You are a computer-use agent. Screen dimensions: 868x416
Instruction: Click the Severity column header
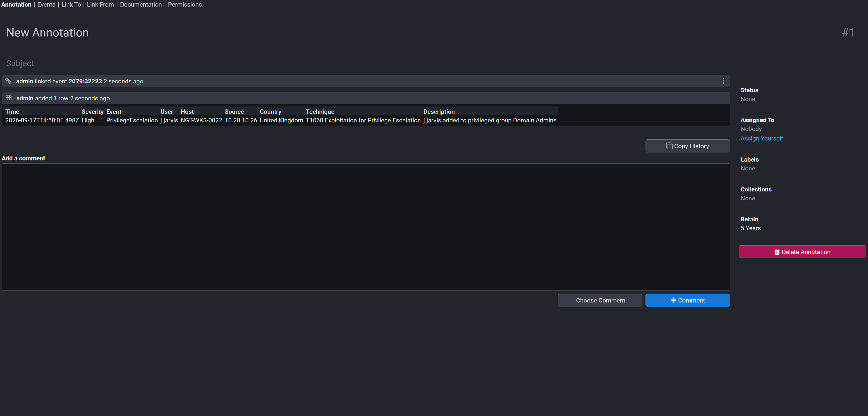[x=92, y=111]
